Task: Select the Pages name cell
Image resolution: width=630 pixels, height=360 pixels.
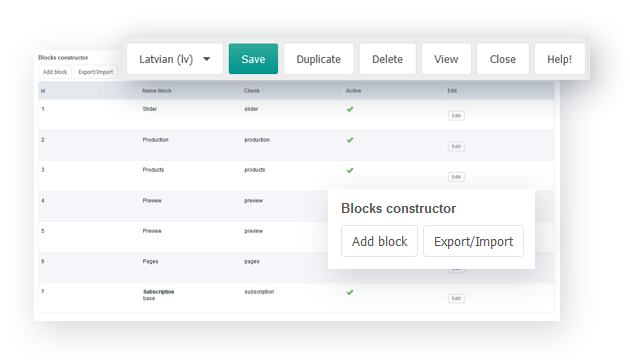Action: [x=150, y=262]
